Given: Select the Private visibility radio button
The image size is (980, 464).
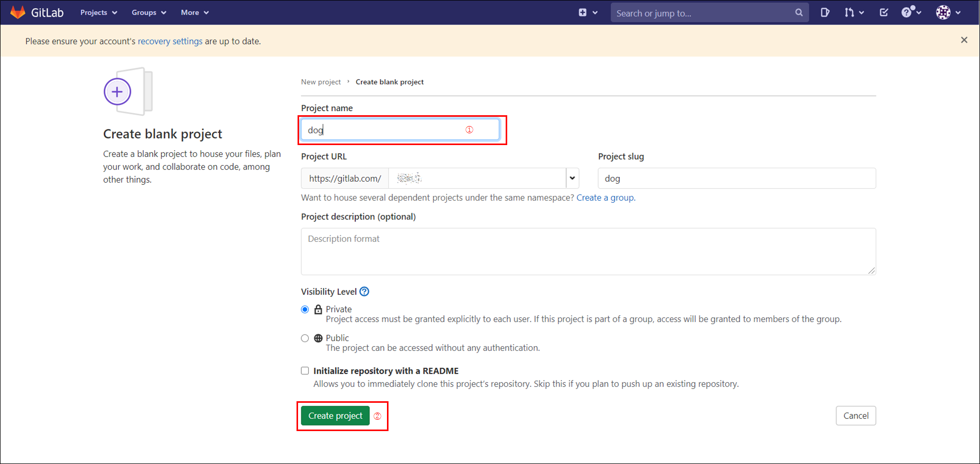Looking at the screenshot, I should (x=305, y=309).
